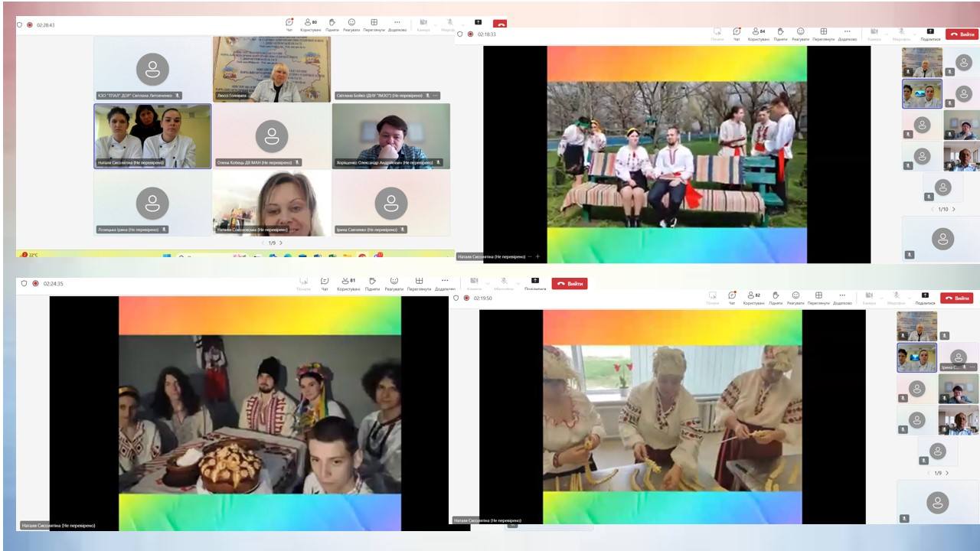
Task: Open the View menu in the 02:28:43 meeting
Action: coord(374,24)
